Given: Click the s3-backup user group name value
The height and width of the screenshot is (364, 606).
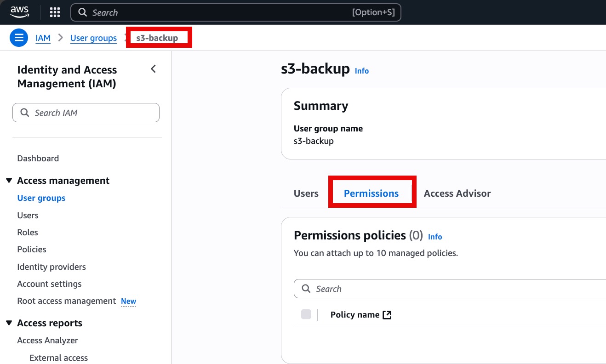Looking at the screenshot, I should 314,141.
